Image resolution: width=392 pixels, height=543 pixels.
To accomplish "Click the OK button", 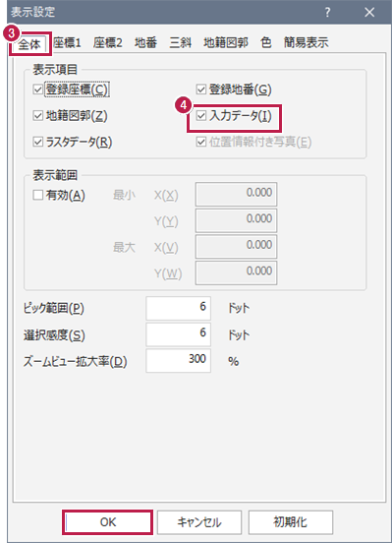I will click(108, 522).
